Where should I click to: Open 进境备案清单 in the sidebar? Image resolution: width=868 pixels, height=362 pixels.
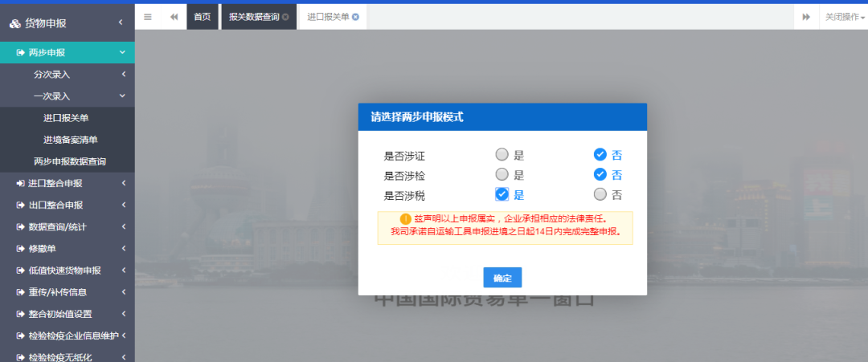coord(70,140)
